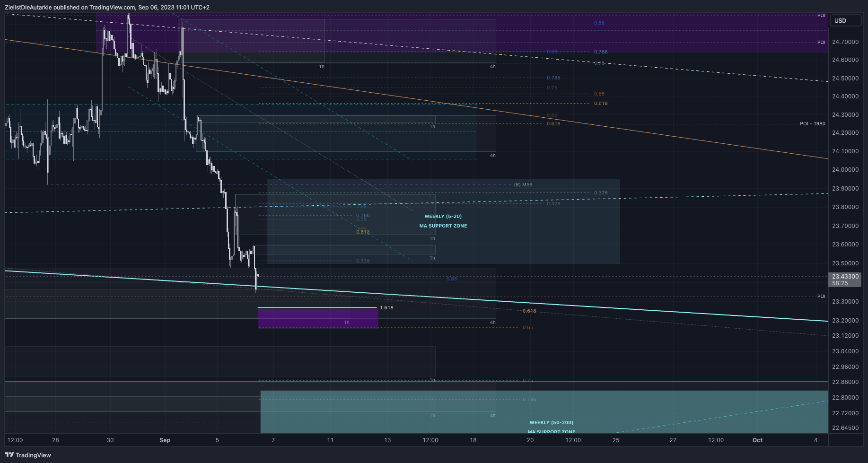868x463 pixels.
Task: Click price axis label 22.72000
Action: coord(845,413)
